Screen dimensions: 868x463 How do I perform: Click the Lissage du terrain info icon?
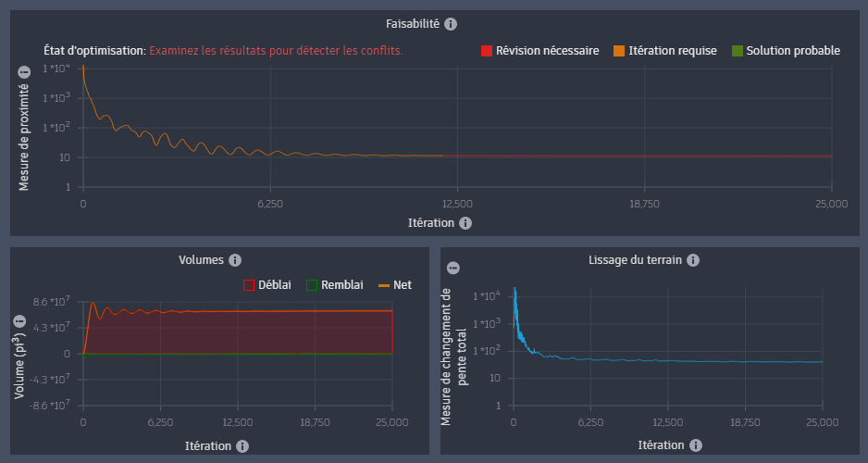click(693, 260)
